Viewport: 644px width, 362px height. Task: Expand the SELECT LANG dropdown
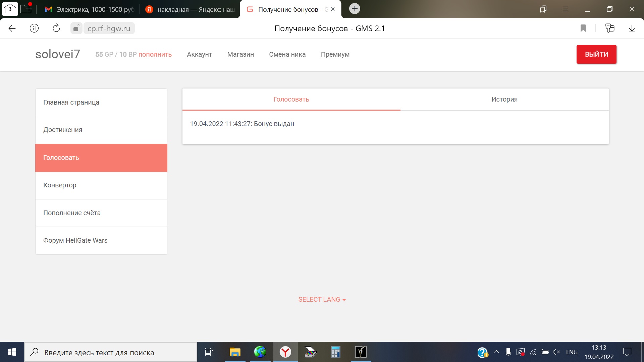click(322, 299)
